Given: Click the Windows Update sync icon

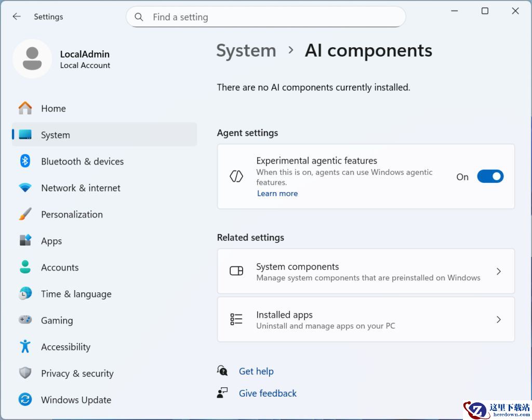Looking at the screenshot, I should coord(25,400).
